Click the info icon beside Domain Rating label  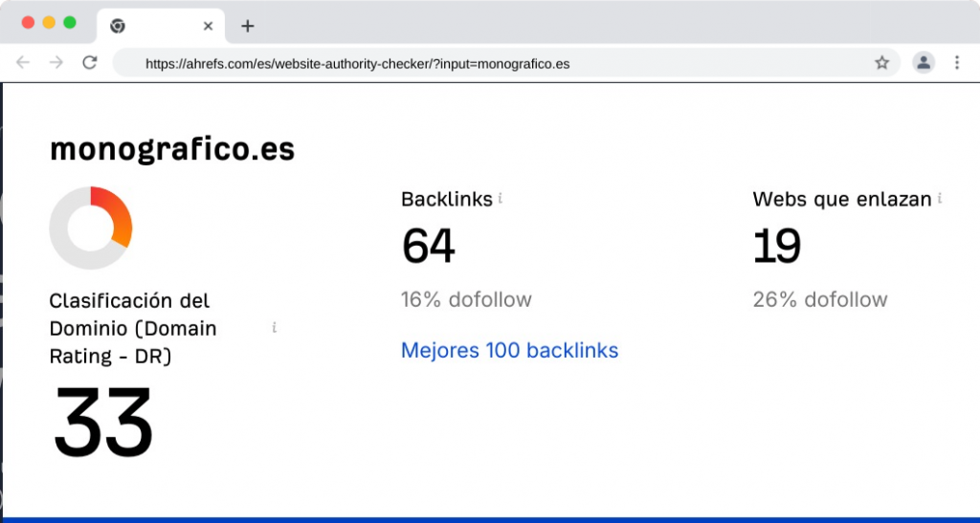click(274, 327)
